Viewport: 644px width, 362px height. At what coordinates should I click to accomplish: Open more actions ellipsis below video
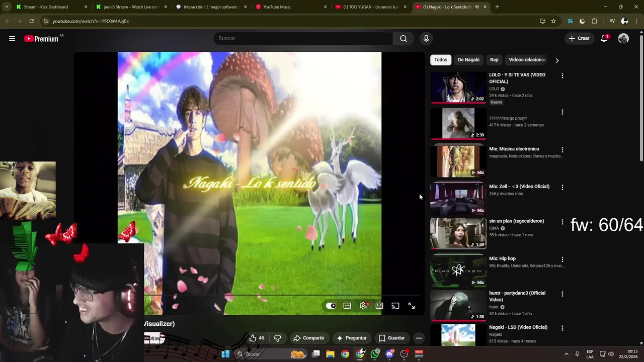tap(419, 338)
